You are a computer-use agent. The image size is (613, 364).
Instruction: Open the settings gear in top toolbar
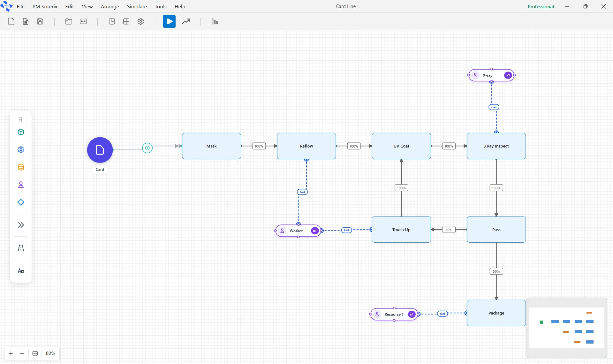[x=140, y=22]
